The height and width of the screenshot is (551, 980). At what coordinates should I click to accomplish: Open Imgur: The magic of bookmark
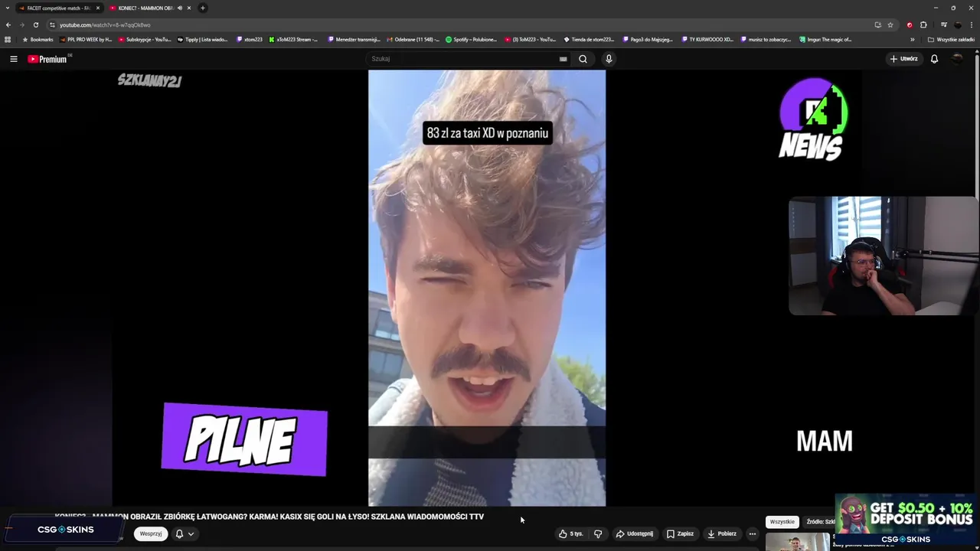click(x=825, y=39)
